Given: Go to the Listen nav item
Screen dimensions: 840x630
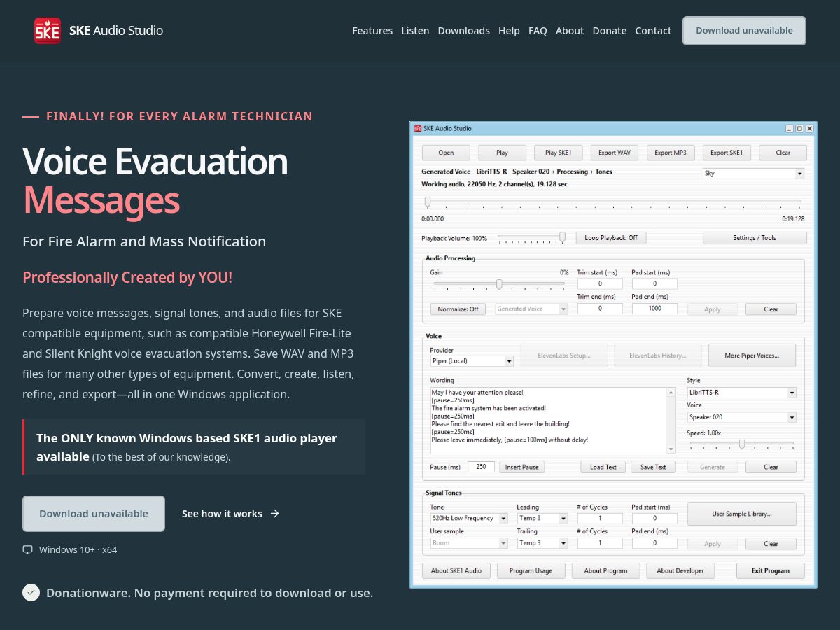Looking at the screenshot, I should pos(415,31).
